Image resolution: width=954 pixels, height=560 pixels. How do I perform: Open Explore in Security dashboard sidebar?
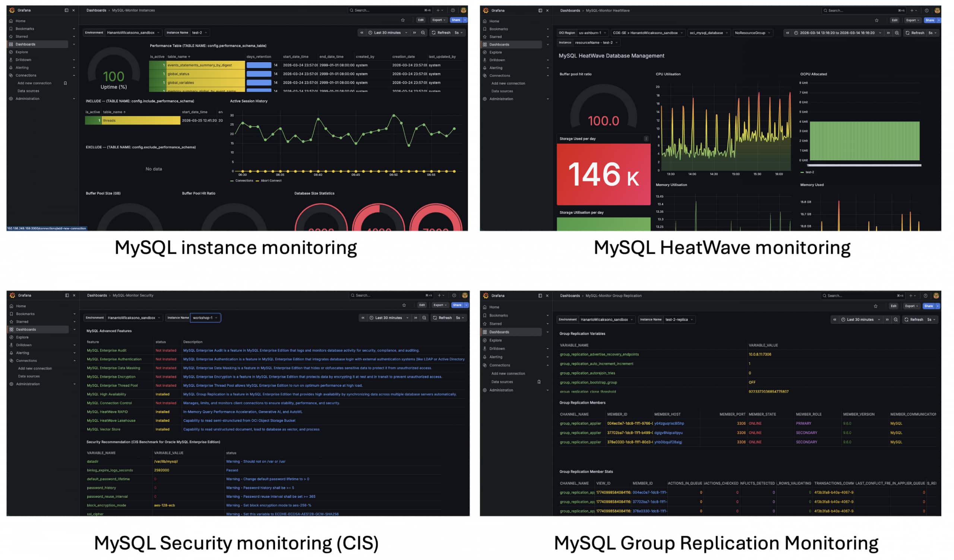[22, 337]
